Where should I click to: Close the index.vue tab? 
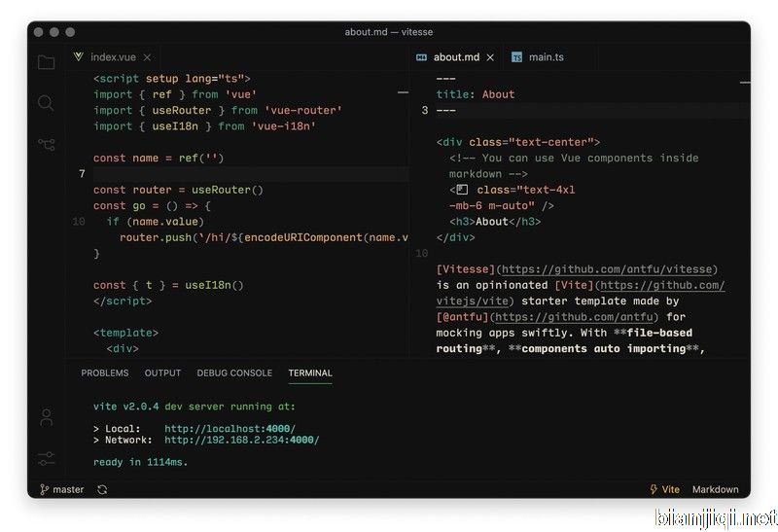pos(147,57)
